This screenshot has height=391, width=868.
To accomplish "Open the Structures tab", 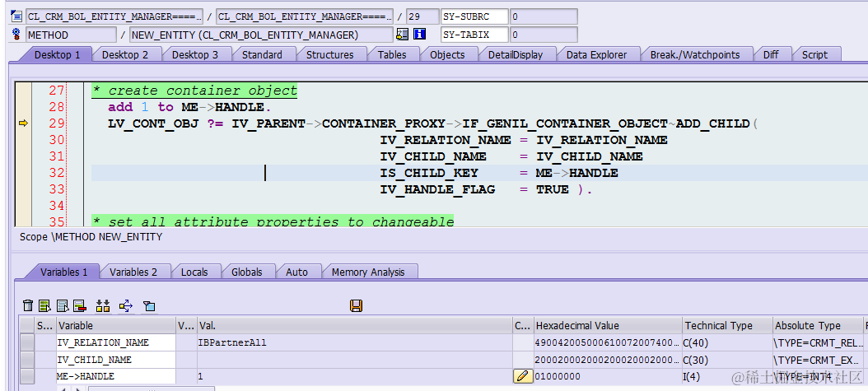I will (330, 55).
